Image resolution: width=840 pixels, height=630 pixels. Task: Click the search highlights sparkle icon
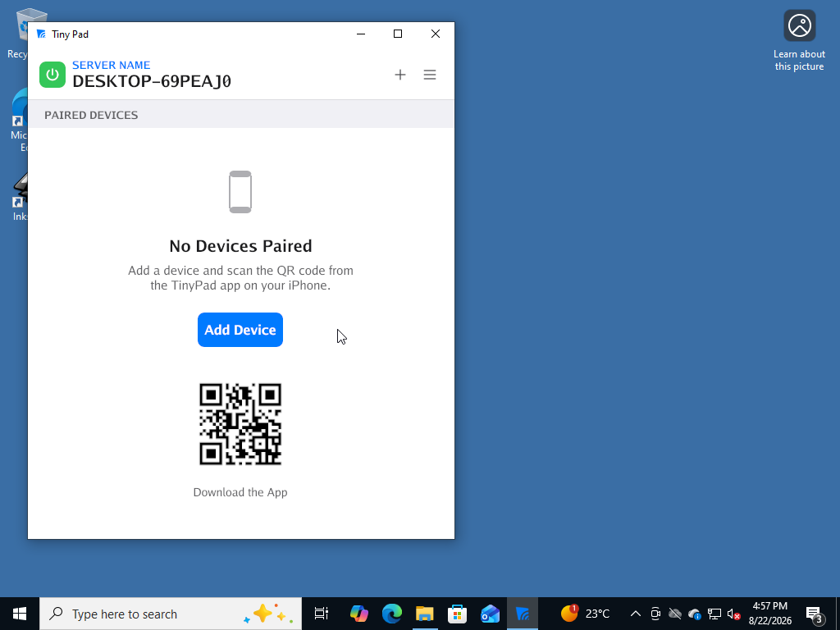coord(268,614)
